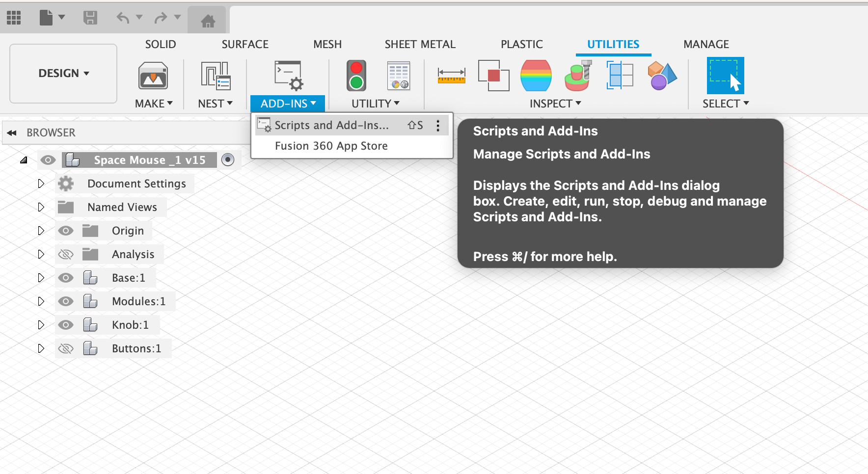This screenshot has width=868, height=474.
Task: Open the MAKE dropdown menu
Action: click(x=154, y=104)
